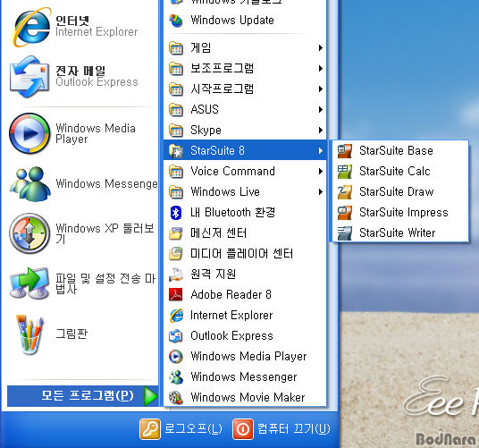This screenshot has height=448, width=479.
Task: Click the Windows XP 둘러보기 icon
Action: pos(29,233)
